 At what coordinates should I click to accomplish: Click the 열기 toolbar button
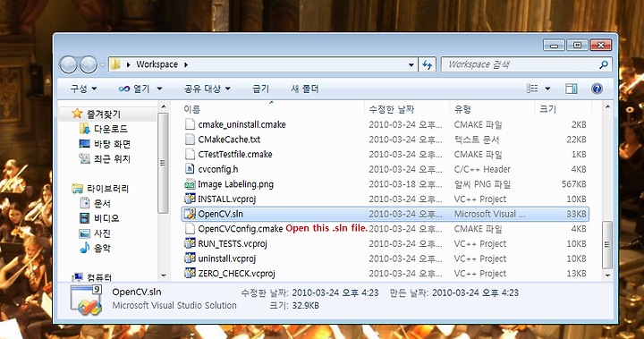pos(134,89)
